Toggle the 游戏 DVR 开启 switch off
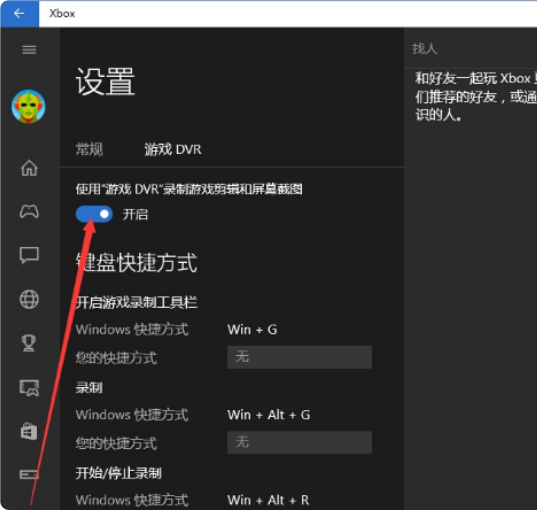 click(x=94, y=214)
